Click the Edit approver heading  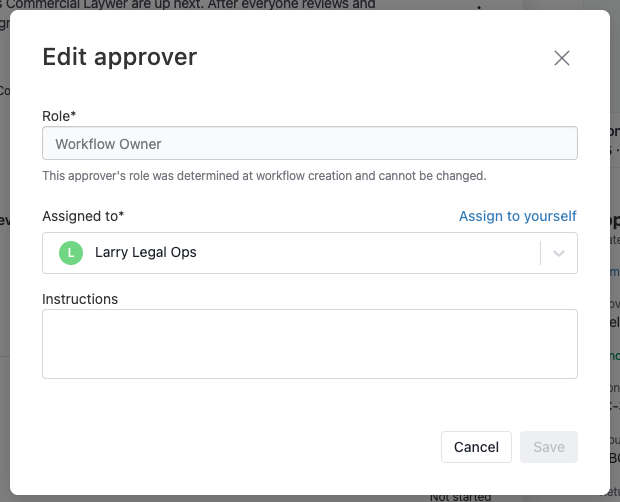pos(119,57)
